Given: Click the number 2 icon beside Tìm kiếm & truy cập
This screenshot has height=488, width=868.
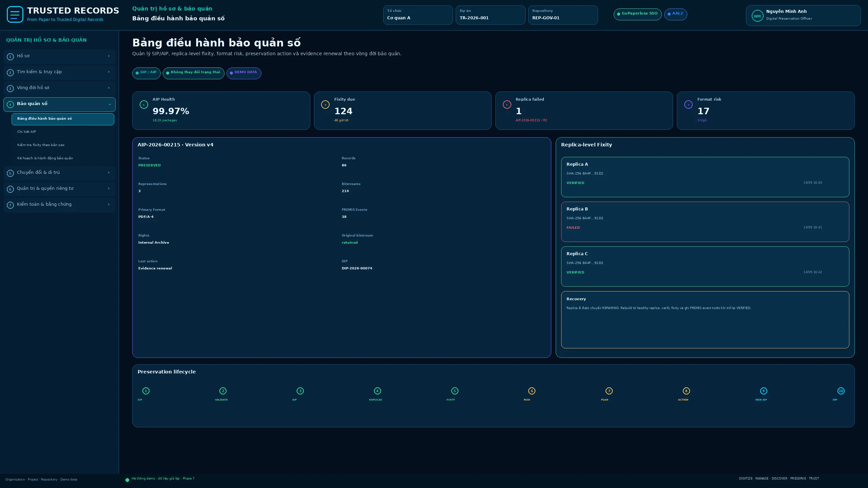Looking at the screenshot, I should [x=10, y=73].
